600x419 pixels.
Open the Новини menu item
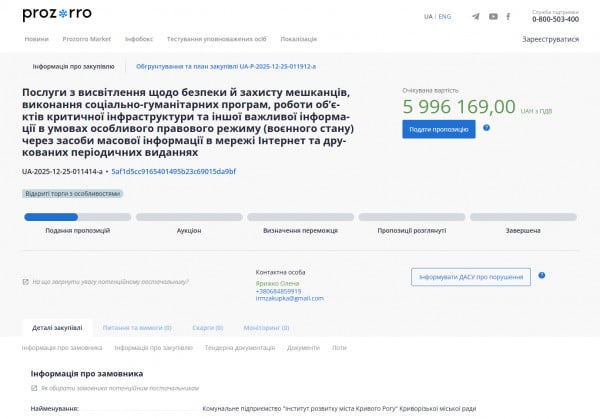(x=36, y=39)
